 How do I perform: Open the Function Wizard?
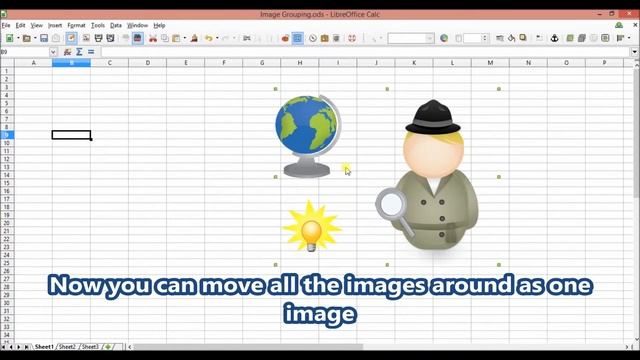[x=67, y=52]
